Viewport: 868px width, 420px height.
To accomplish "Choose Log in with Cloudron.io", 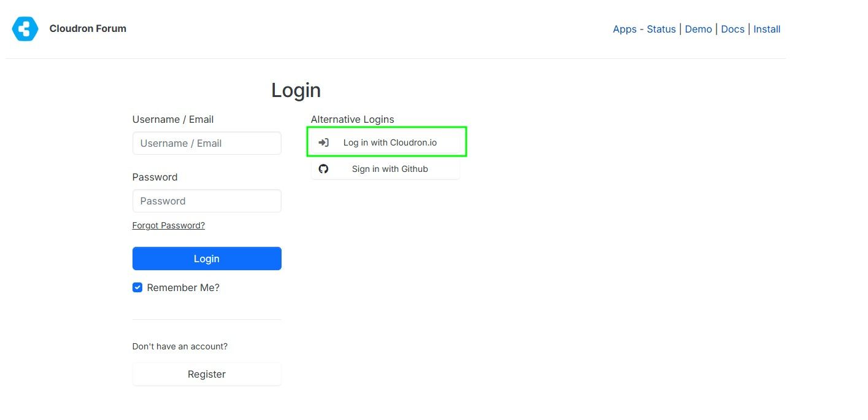I will [x=390, y=142].
